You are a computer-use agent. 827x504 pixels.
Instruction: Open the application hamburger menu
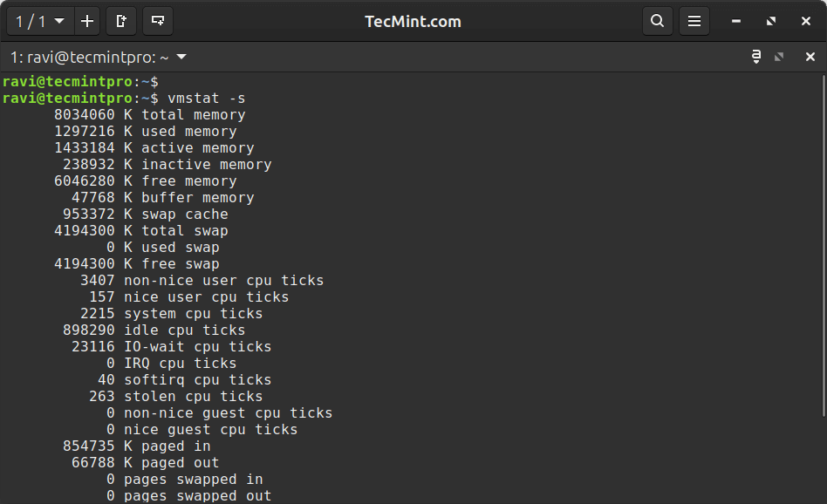point(694,21)
